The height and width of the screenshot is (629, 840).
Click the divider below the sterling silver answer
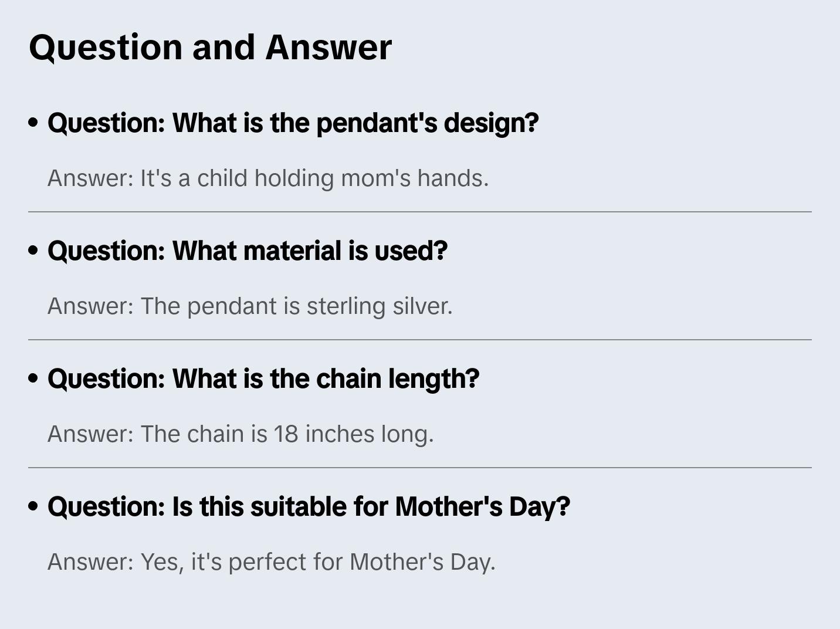(x=420, y=340)
